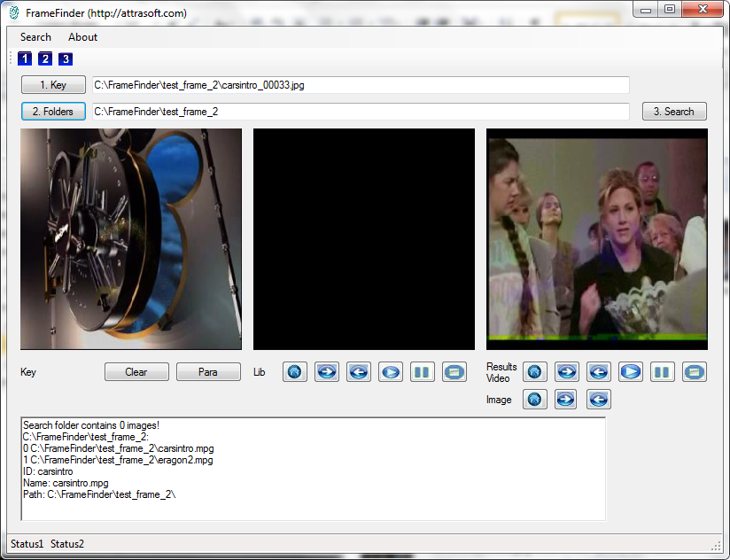Start matching with 3. Search button
This screenshot has height=560, width=730.
(x=674, y=112)
